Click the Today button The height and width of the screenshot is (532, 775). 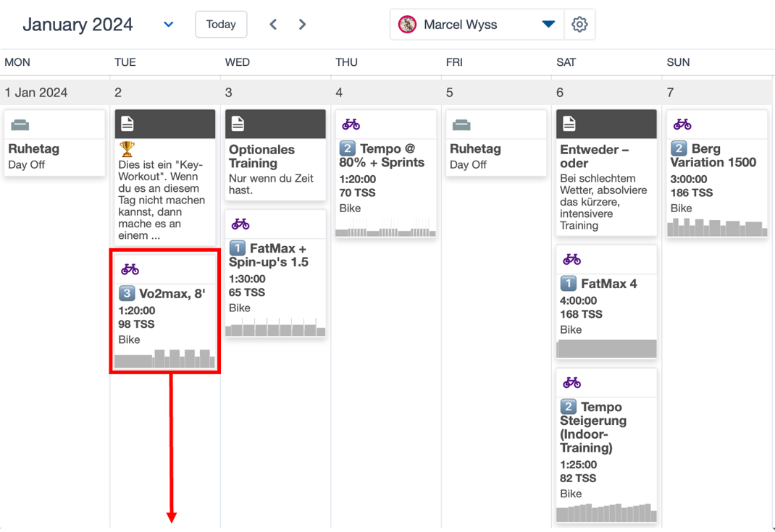221,25
